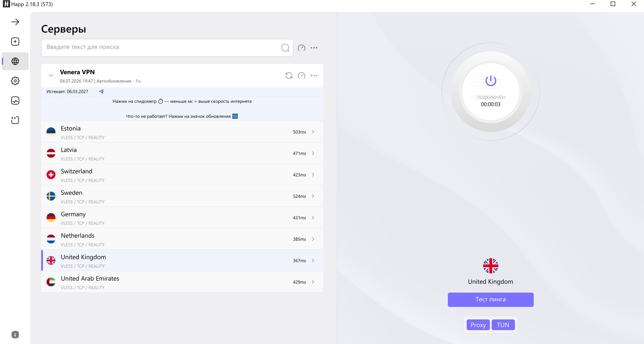This screenshot has height=344, width=644.
Task: Open Germany server details arrow
Action: (x=313, y=218)
